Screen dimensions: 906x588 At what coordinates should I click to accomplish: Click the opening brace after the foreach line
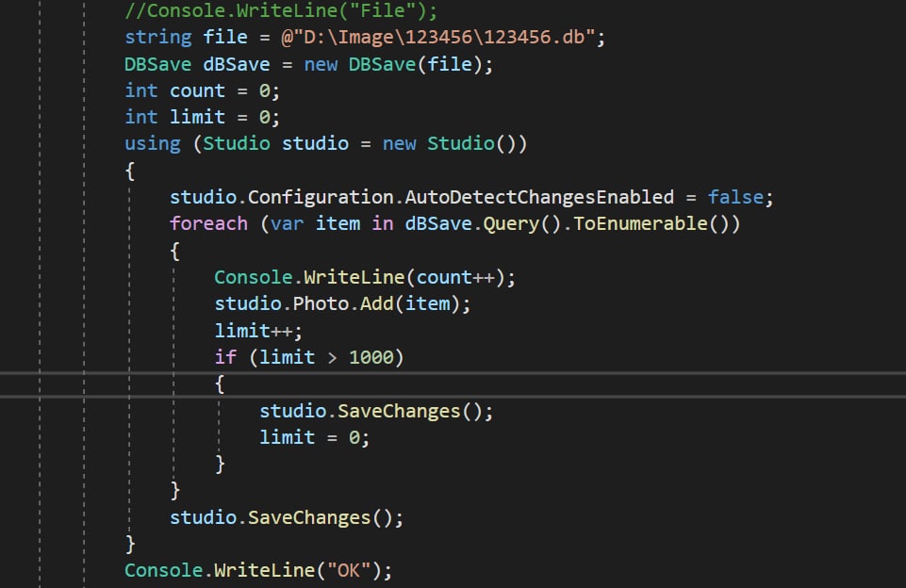[175, 251]
